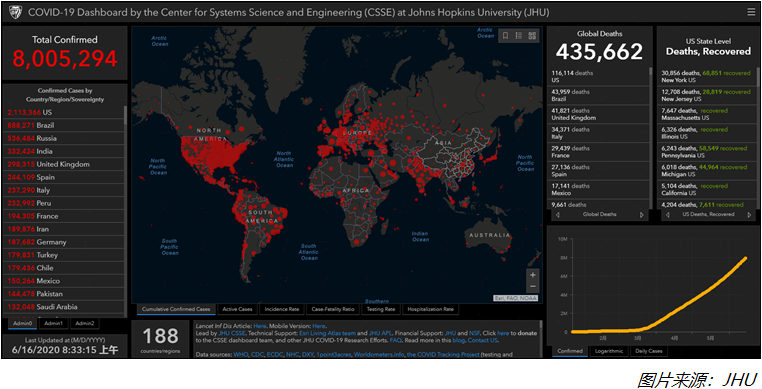Open the map bookmarks icon

(505, 35)
